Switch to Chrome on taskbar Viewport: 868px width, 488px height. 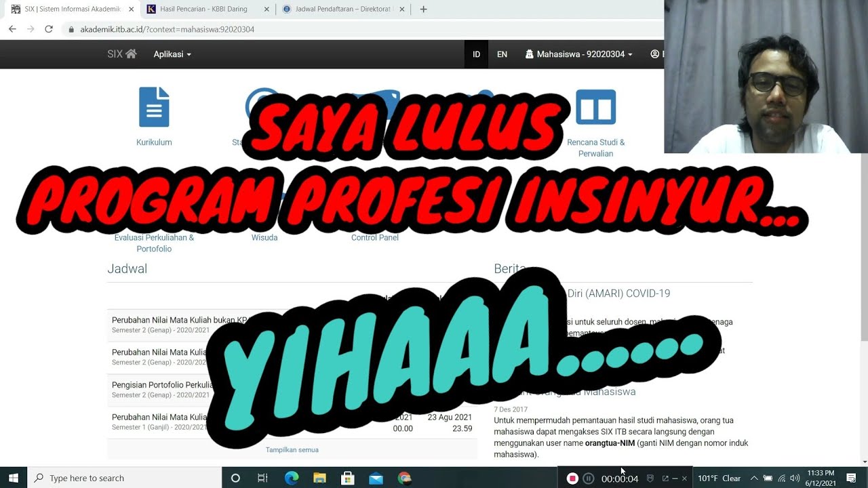tap(404, 478)
